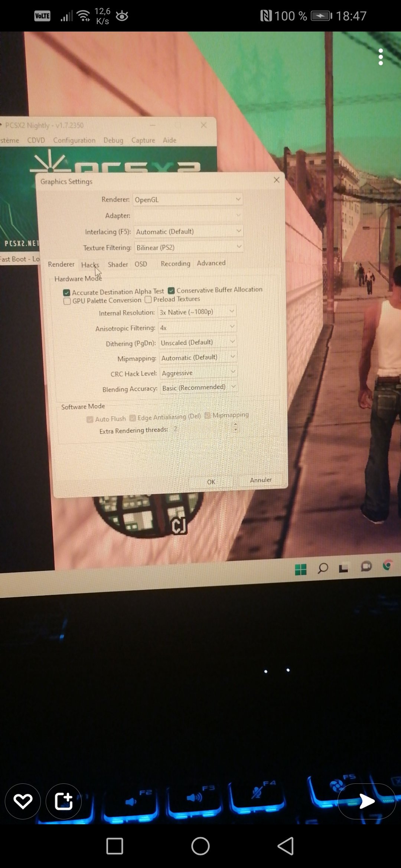Screen dimensions: 401x868
Task: Click the PCSX2.NET logo text
Action: [21, 243]
